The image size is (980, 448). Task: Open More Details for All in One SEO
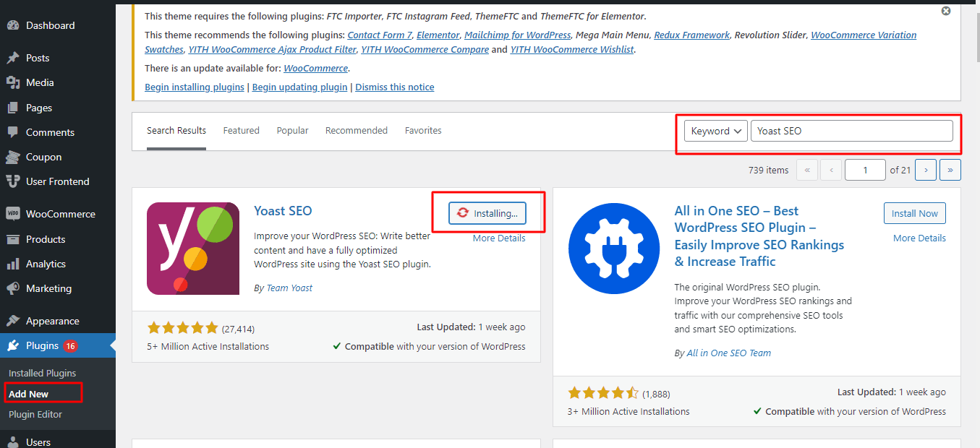click(919, 238)
